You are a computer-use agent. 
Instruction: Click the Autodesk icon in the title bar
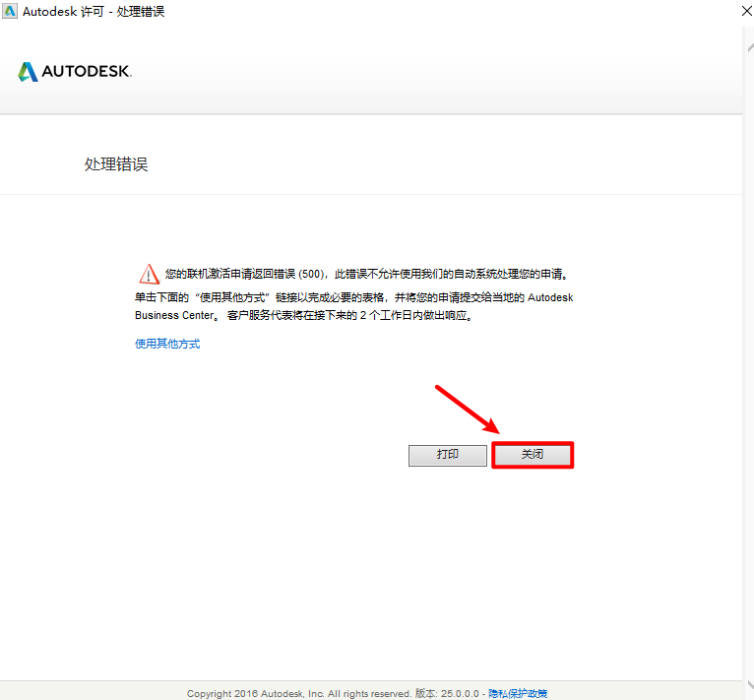9,11
